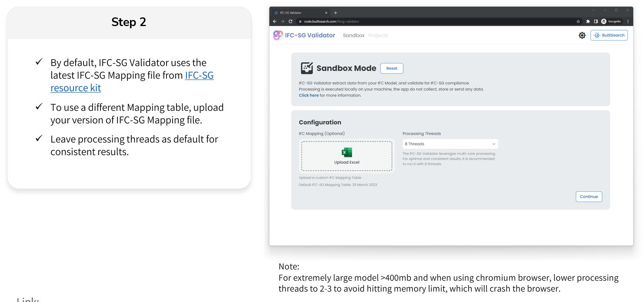Click the Sandbox Mode heading icon
644x302 pixels.
pos(307,68)
